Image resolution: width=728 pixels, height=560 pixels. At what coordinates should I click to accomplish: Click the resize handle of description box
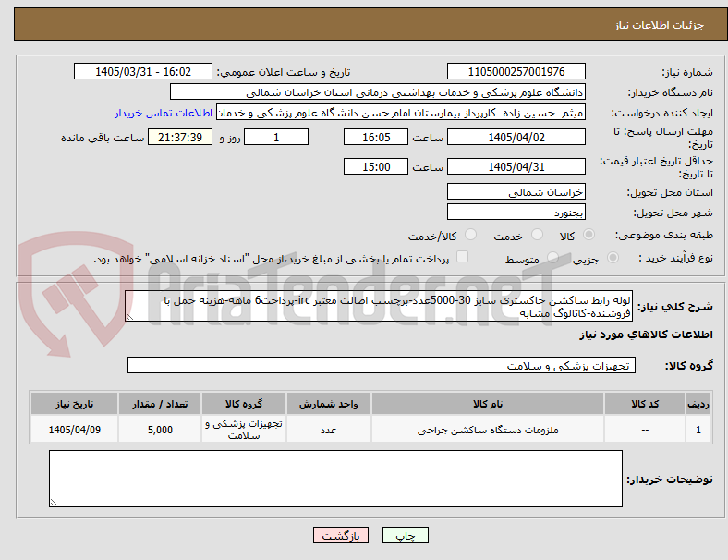tap(129, 317)
